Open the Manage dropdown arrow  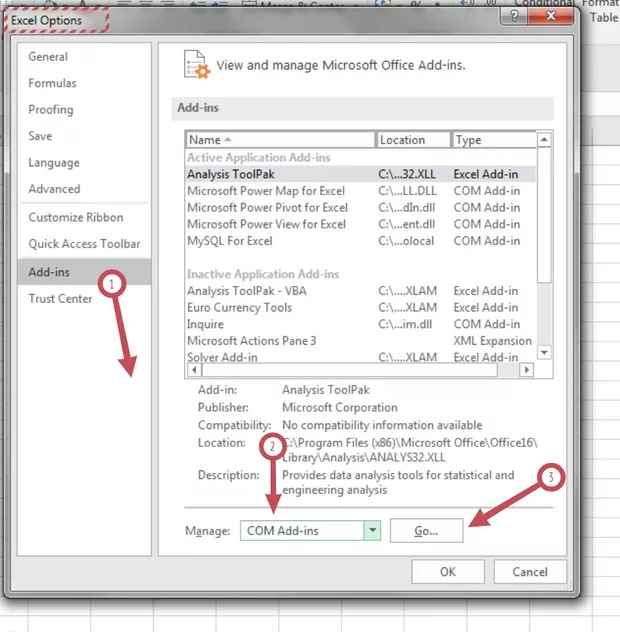coord(372,530)
